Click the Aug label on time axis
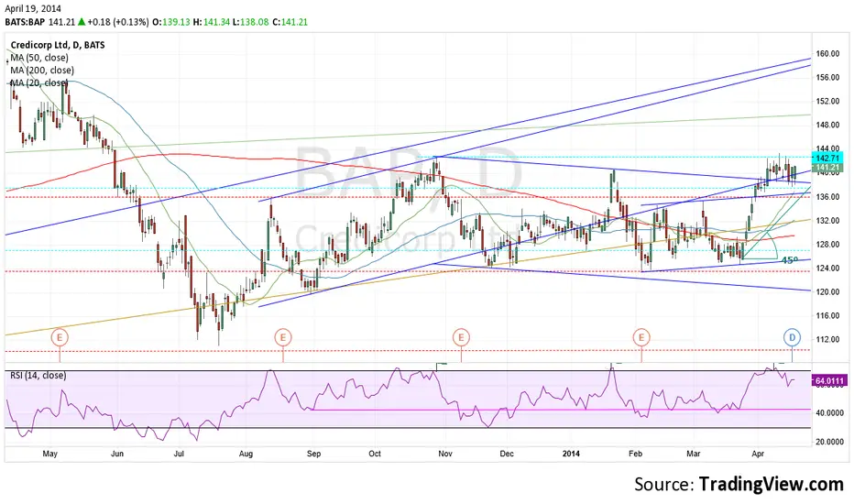Image resolution: width=854 pixels, height=504 pixels. click(246, 454)
